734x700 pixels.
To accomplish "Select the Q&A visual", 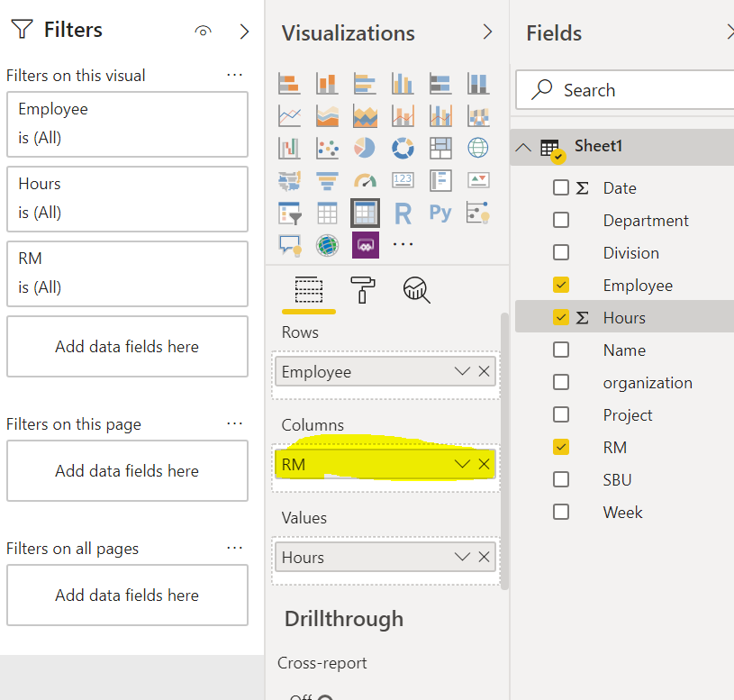I will coord(289,245).
